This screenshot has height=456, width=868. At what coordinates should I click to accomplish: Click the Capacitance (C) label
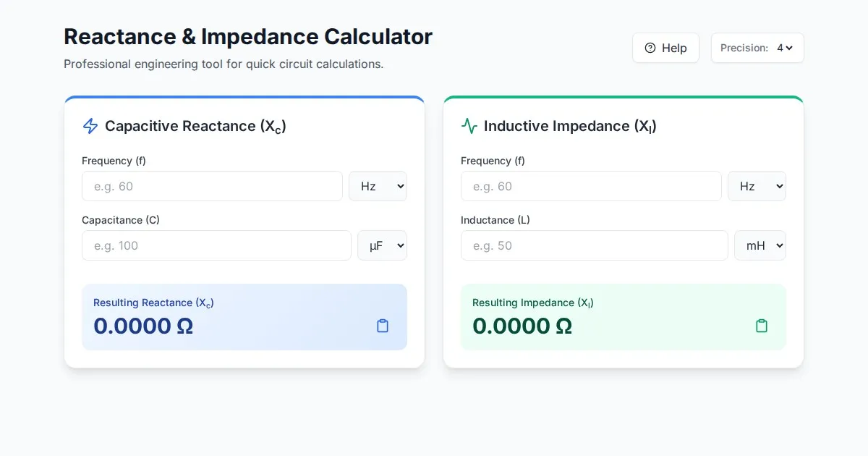[121, 220]
